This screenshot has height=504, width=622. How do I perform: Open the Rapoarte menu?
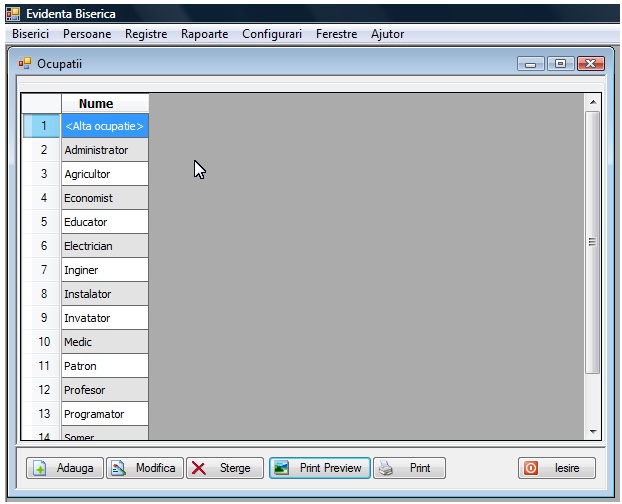[204, 34]
